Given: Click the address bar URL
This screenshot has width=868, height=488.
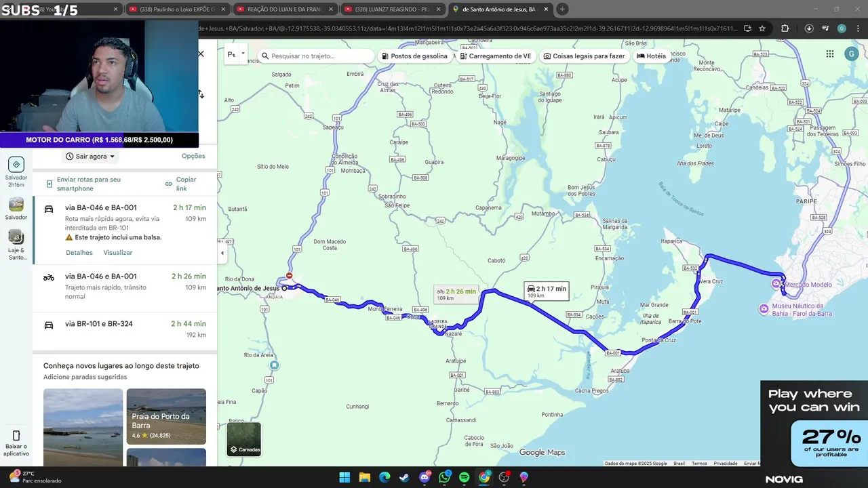Looking at the screenshot, I should [468, 28].
